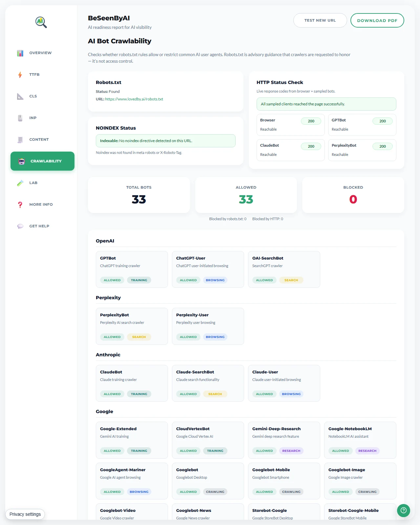Screen dimensions: 420x525
Task: Click the Google-Extended card title
Action: tap(118, 429)
